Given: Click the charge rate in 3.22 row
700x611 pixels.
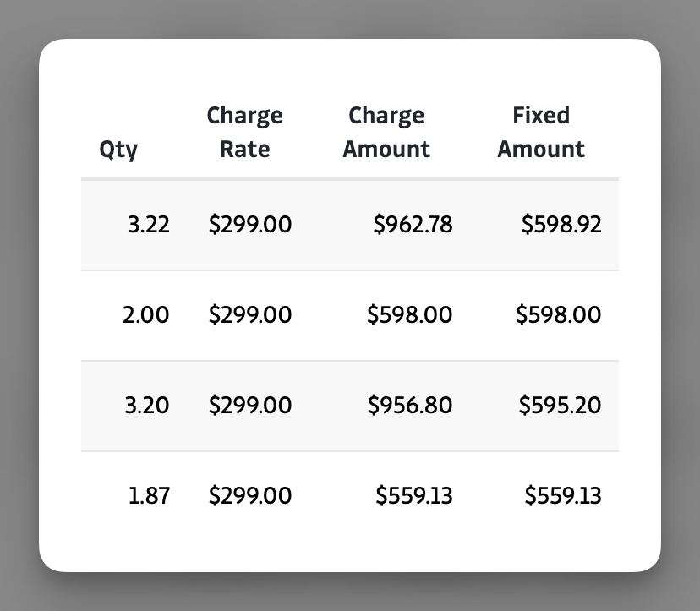Looking at the screenshot, I should (x=250, y=225).
